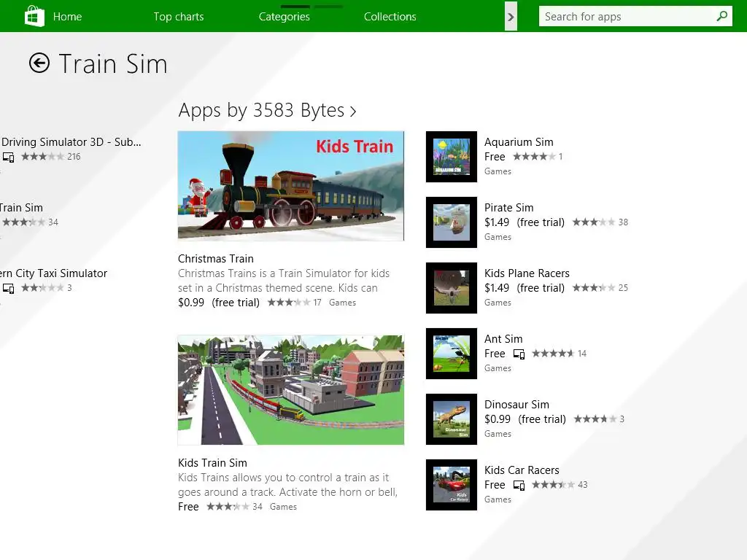
Task: Open the Aquarium Sim app icon
Action: click(x=451, y=157)
